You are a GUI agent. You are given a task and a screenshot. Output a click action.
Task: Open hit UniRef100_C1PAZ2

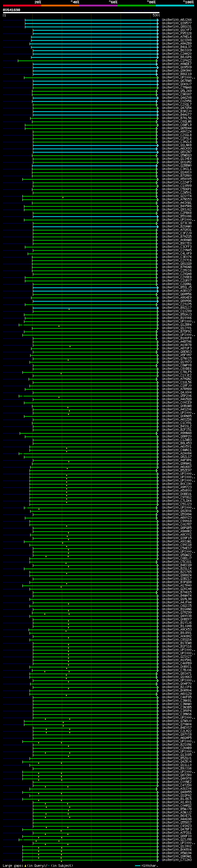[177, 61]
